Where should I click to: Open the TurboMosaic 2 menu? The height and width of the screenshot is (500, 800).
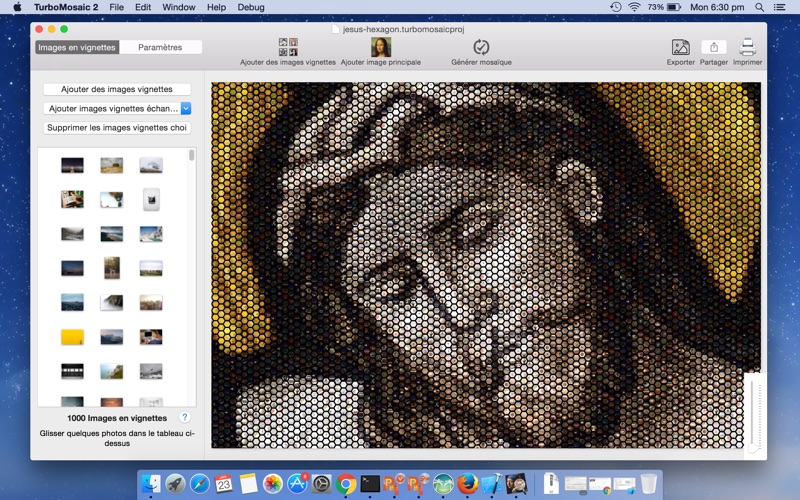[66, 7]
